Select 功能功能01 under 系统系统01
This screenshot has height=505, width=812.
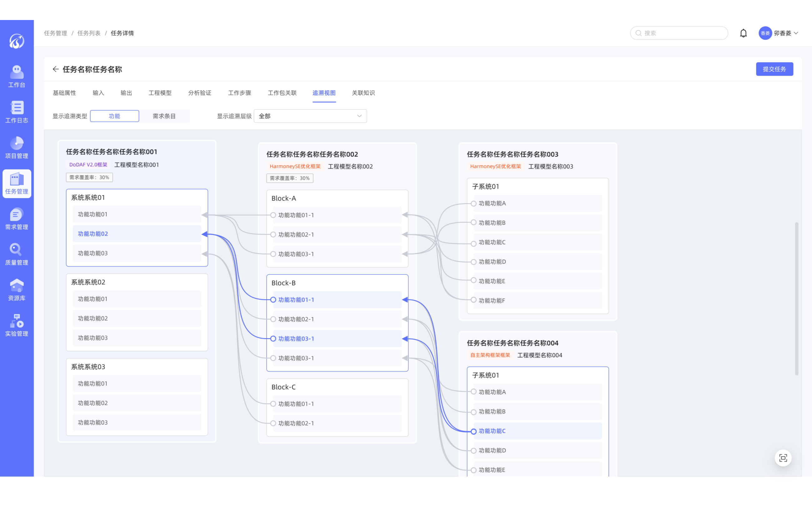137,214
